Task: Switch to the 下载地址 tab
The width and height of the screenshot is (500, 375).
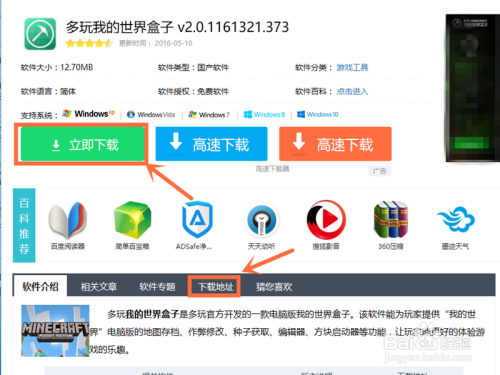Action: pos(215,287)
